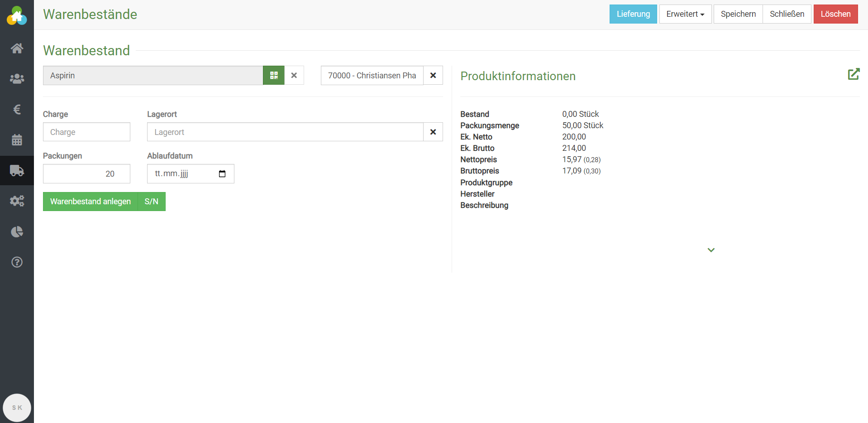The height and width of the screenshot is (423, 868).
Task: Open the settings gears icon in sidebar
Action: [17, 201]
